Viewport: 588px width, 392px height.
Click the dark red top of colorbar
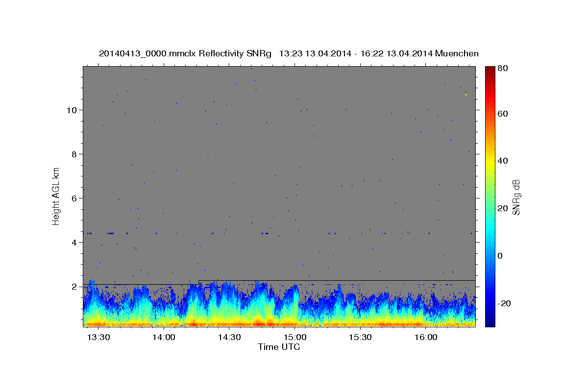[x=490, y=70]
